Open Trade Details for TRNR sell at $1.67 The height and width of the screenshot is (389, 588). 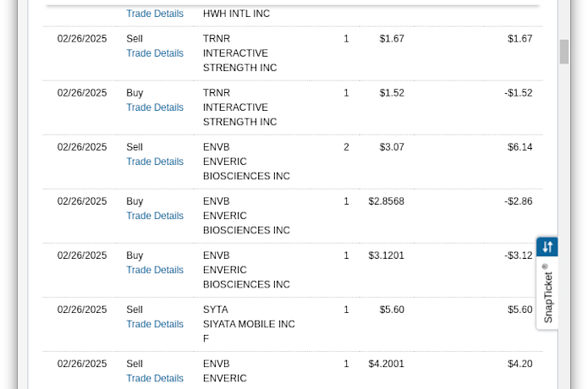pyautogui.click(x=155, y=53)
